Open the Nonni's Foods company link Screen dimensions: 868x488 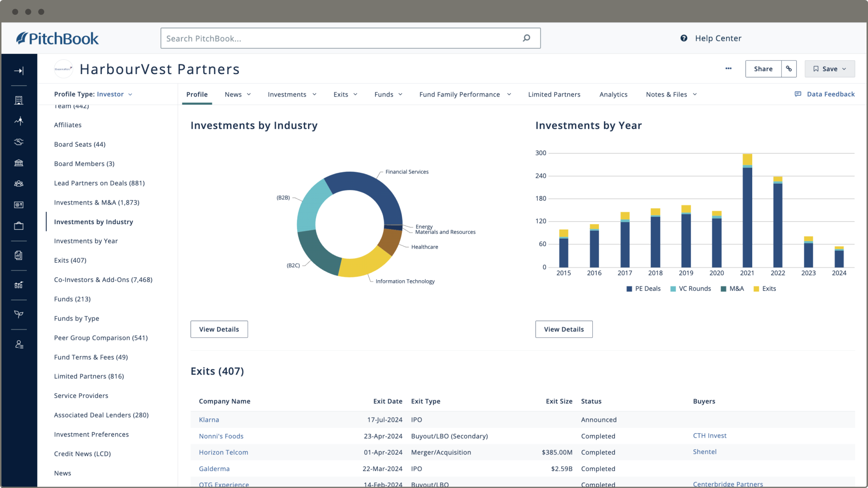tap(221, 436)
